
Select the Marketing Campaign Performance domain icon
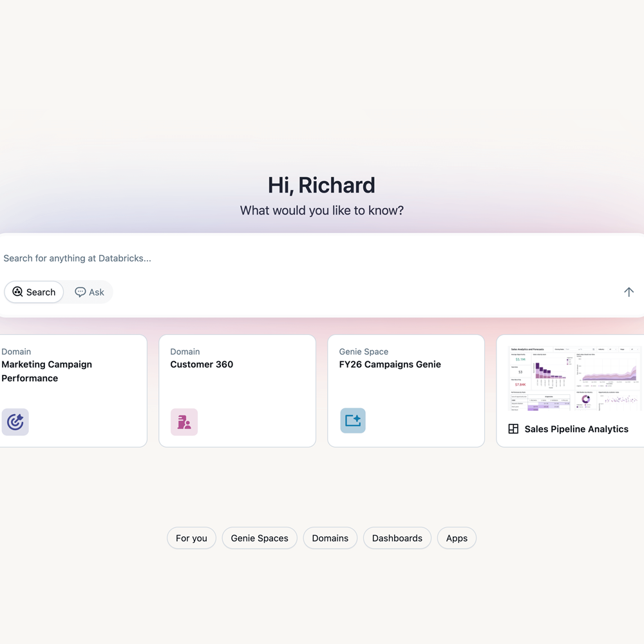[15, 422]
